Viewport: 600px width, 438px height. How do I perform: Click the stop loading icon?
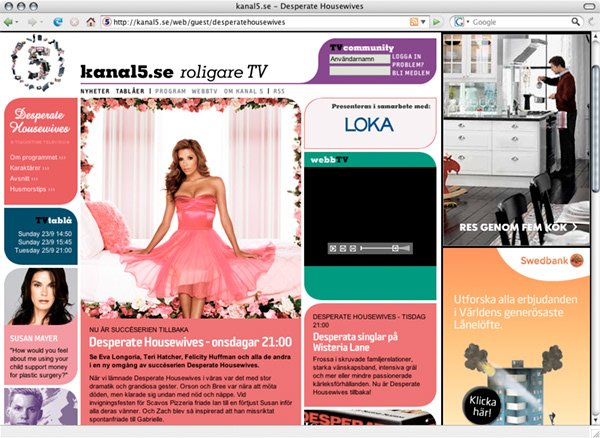point(74,22)
